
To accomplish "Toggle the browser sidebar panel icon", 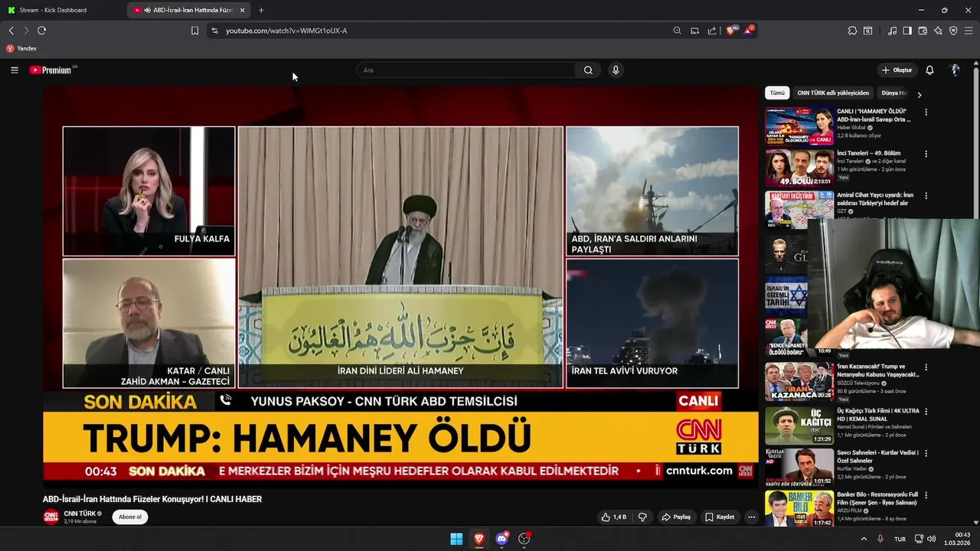I will pyautogui.click(x=907, y=31).
